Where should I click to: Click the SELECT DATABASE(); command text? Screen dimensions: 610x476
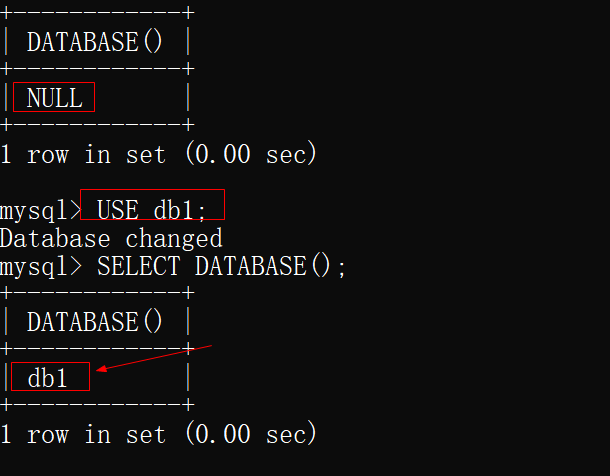(x=221, y=266)
